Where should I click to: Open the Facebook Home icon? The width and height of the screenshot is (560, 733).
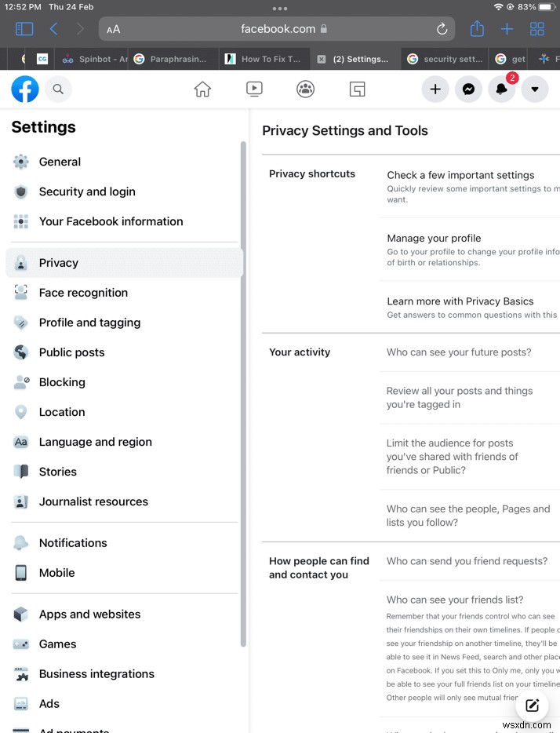[x=202, y=89]
